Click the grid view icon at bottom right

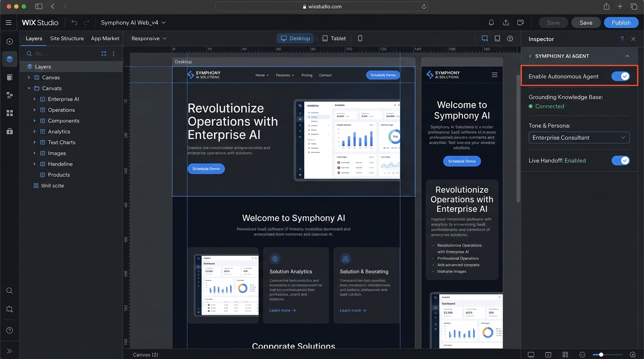coord(565,355)
